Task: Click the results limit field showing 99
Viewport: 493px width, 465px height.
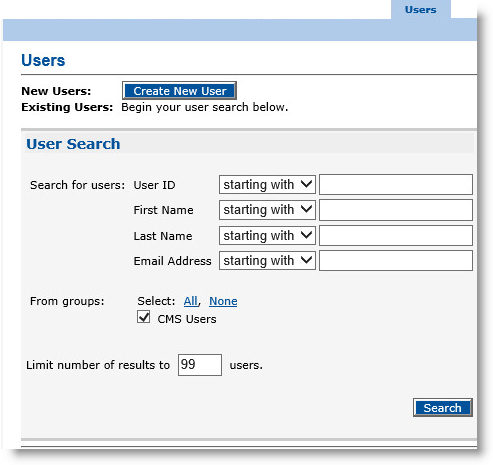Action: click(x=200, y=365)
